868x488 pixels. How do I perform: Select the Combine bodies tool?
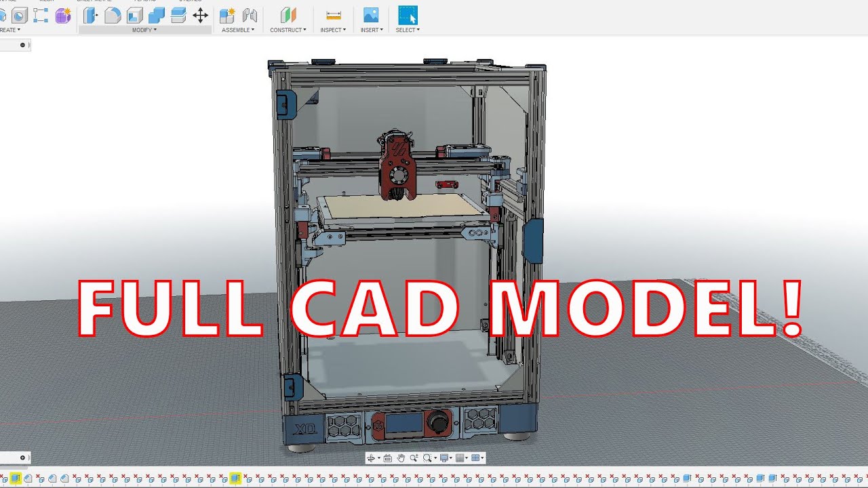click(x=157, y=15)
